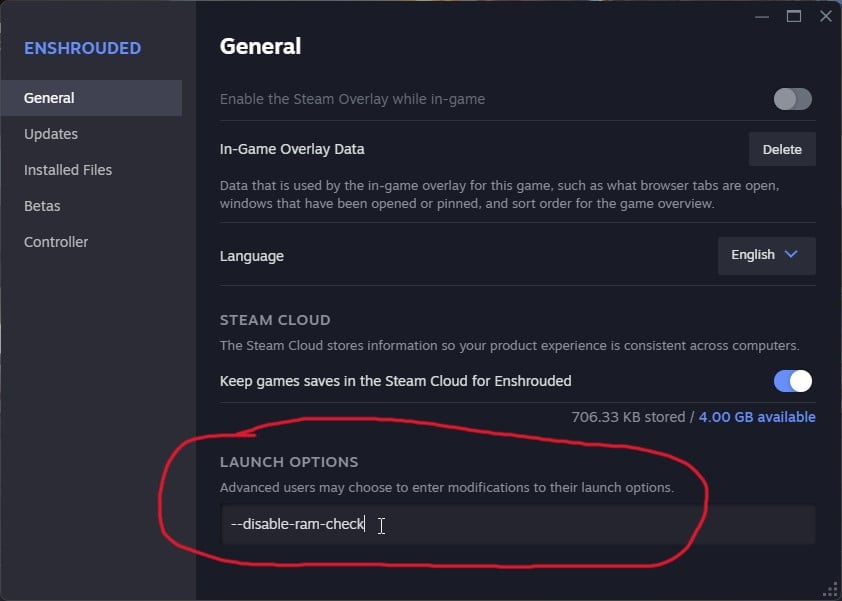The height and width of the screenshot is (601, 842).
Task: Delete In-Game Overlay Data
Action: (x=782, y=149)
